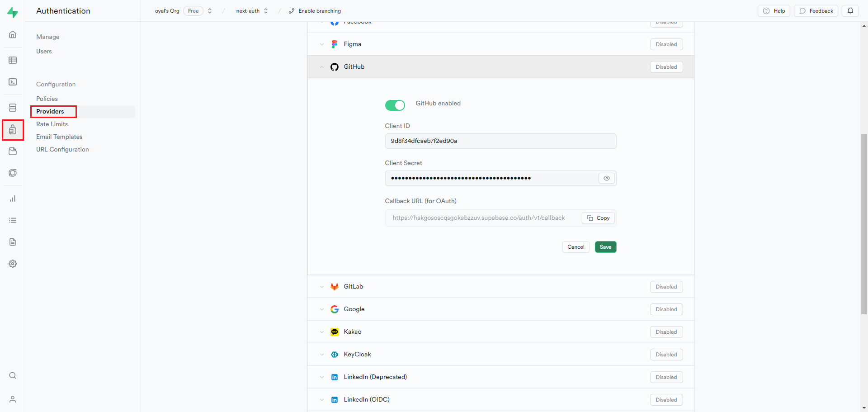868x412 pixels.
Task: Click into the Client ID field
Action: pos(500,141)
